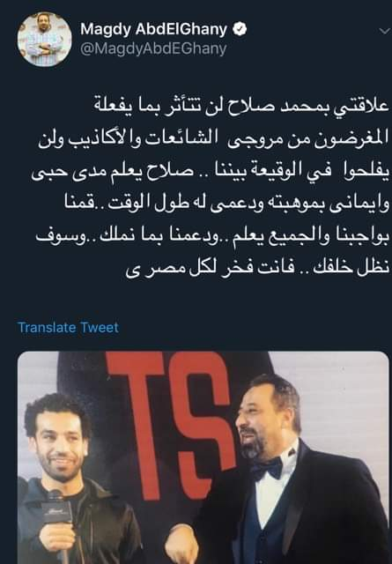Click the @MagdyAbdEGhany handle

pos(153,49)
